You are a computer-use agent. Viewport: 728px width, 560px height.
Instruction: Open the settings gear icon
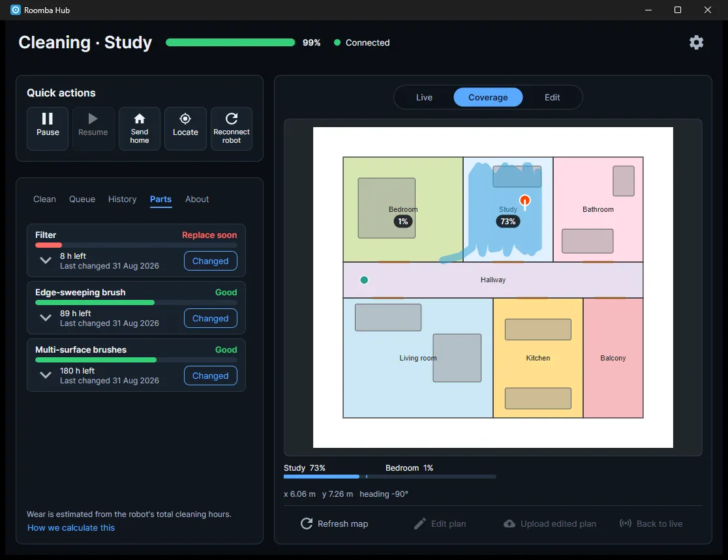click(x=696, y=42)
